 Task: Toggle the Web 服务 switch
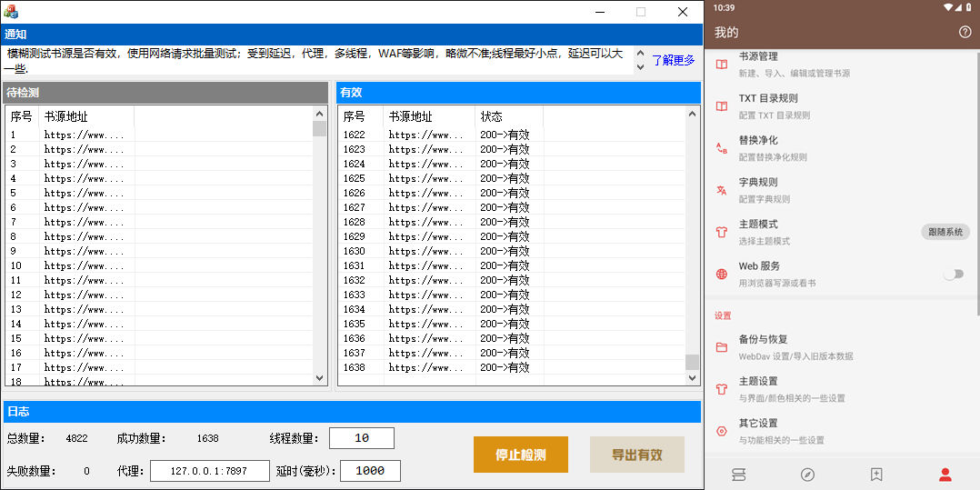click(952, 274)
